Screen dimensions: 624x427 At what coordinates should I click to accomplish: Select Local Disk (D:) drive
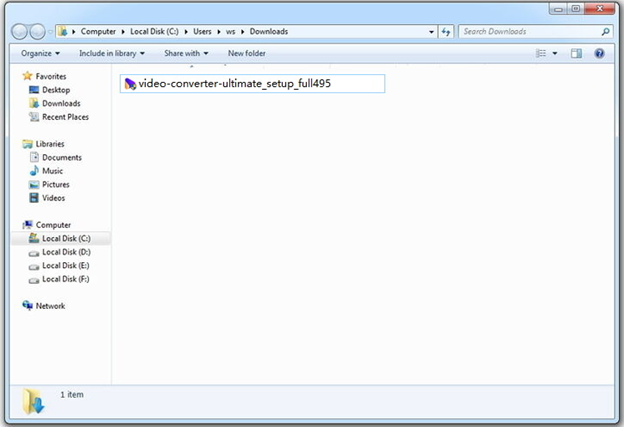(x=66, y=252)
